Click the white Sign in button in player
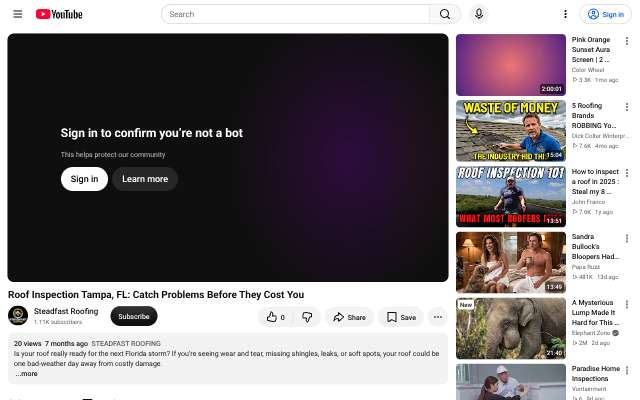Viewport: 640px width, 400px height. 84,179
